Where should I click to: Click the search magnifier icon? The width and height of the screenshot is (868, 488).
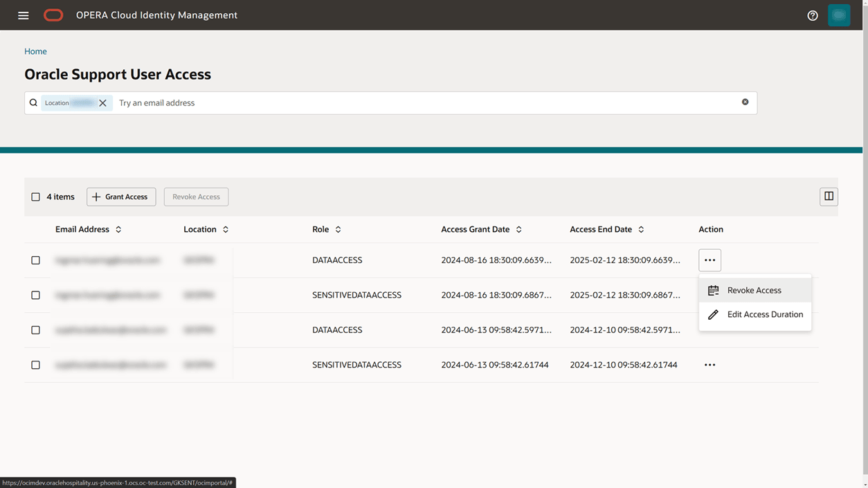click(33, 102)
